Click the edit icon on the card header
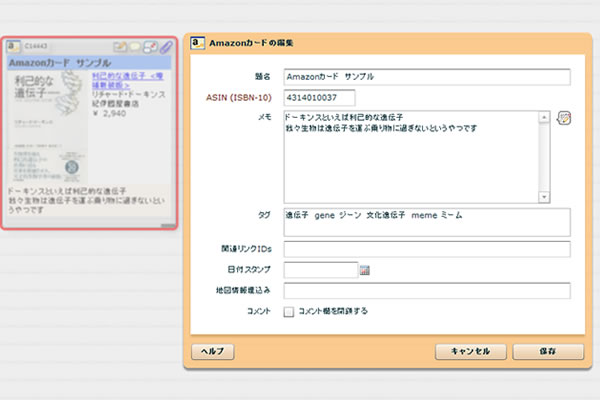Image resolution: width=600 pixels, height=400 pixels. coord(119,46)
